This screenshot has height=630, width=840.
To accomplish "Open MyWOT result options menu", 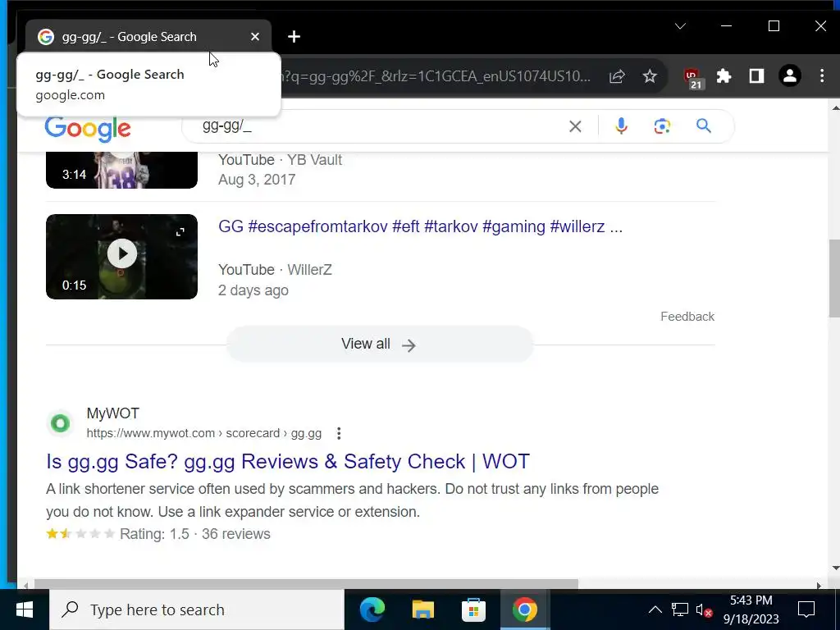I will (339, 433).
